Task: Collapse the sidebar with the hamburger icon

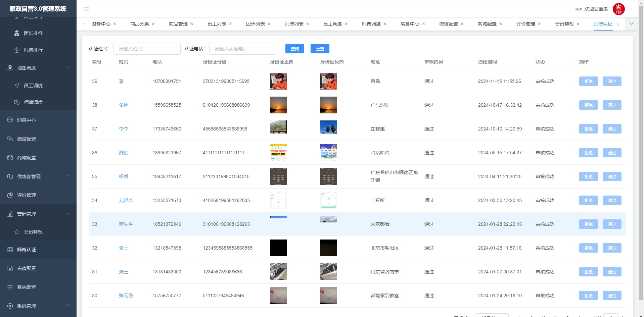Action: [x=86, y=9]
